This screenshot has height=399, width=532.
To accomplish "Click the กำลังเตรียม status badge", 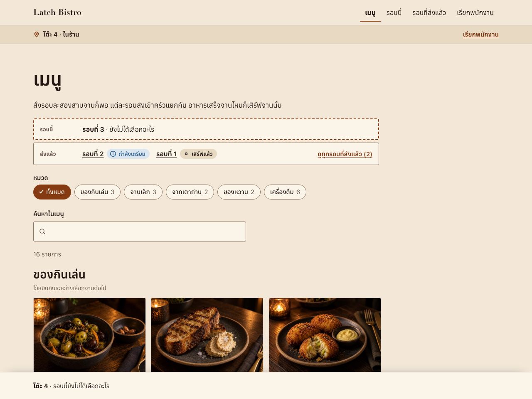I will click(x=128, y=154).
